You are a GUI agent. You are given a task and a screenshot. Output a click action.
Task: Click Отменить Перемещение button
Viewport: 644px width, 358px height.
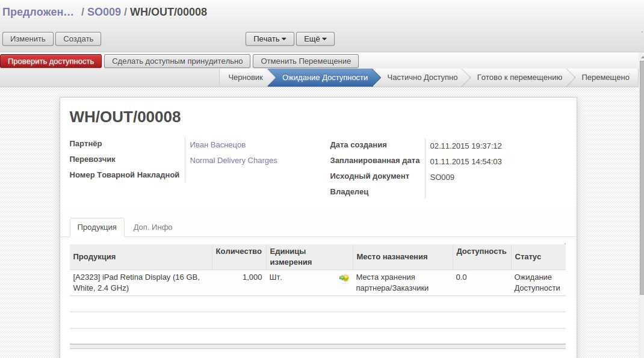305,61
